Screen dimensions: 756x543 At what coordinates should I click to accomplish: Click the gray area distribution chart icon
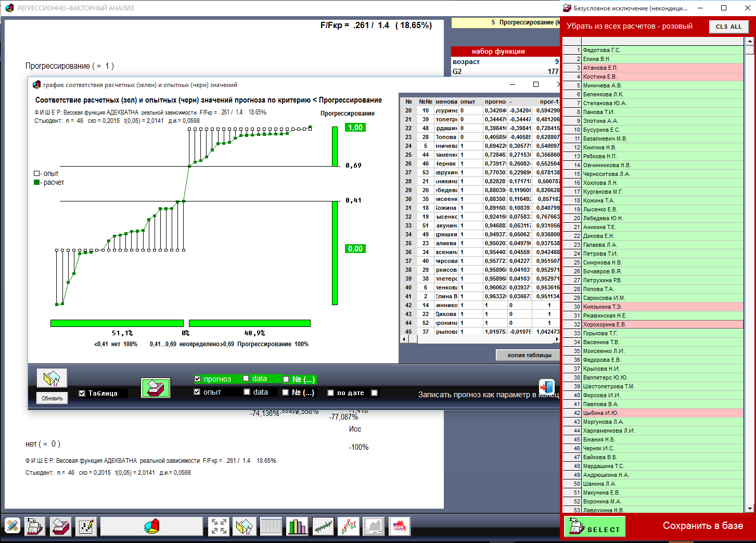click(x=374, y=526)
